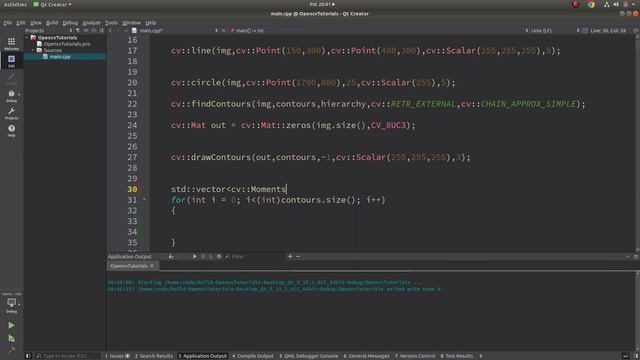640x360 pixels.
Task: Start debugging with the play-bug button
Action: coord(11,338)
